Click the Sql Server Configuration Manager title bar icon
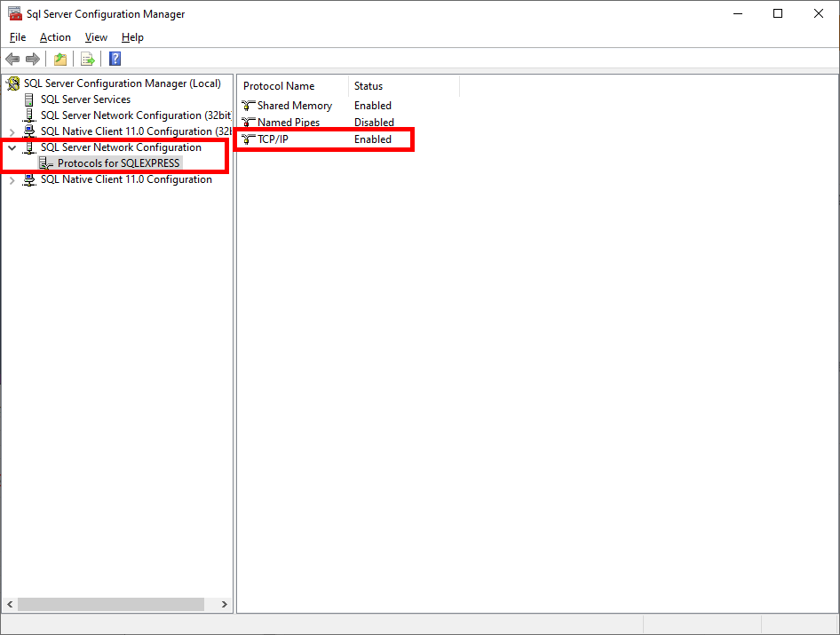840x635 pixels. click(x=14, y=14)
